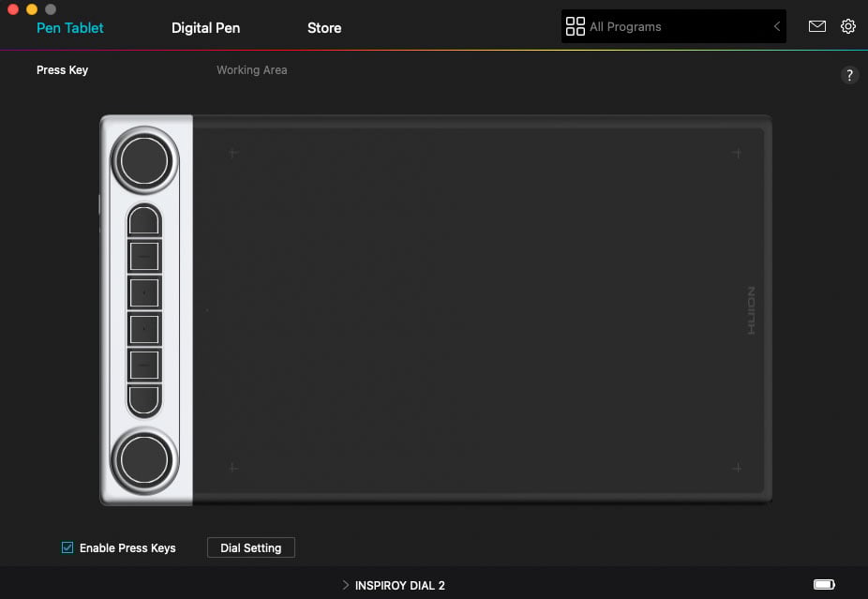868x599 pixels.
Task: Check the battery status icon
Action: click(x=824, y=585)
